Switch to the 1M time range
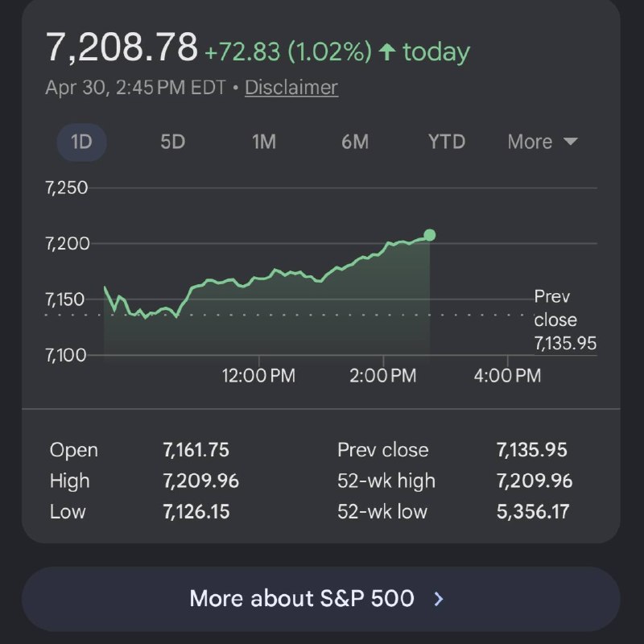The image size is (644, 644). pyautogui.click(x=264, y=142)
